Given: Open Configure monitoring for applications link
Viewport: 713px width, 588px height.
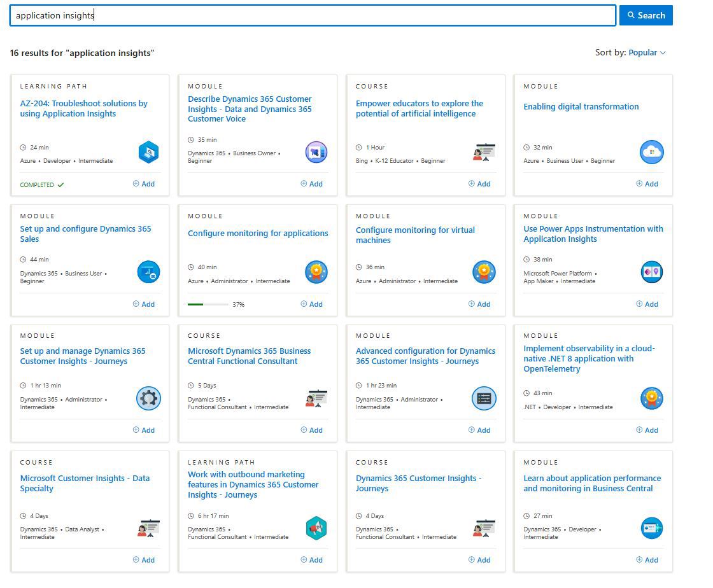Looking at the screenshot, I should [x=258, y=233].
